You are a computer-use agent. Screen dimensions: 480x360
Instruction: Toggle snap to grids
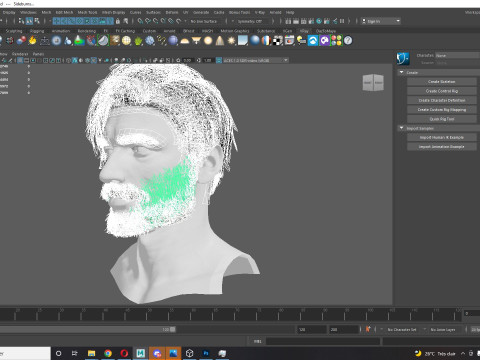point(140,21)
